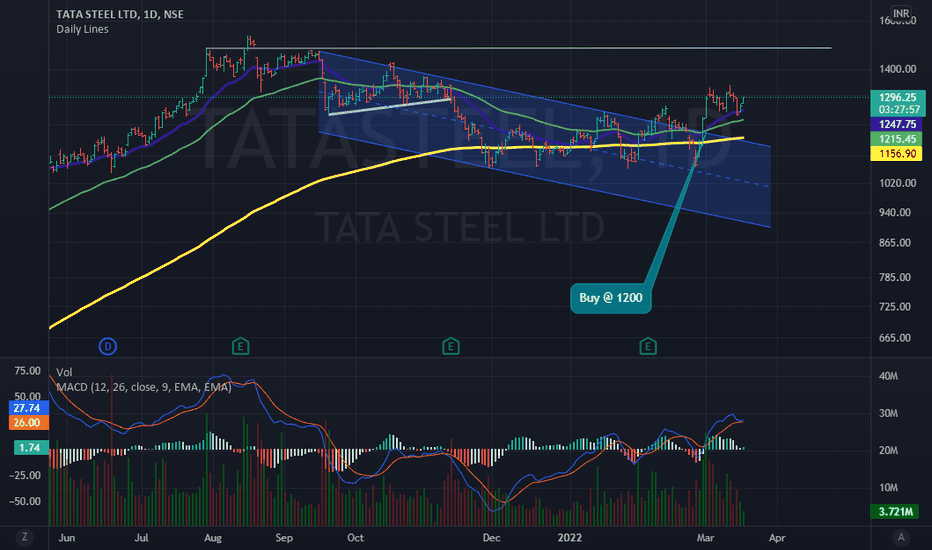Click the -25.00 MACD axis label
Screen dimensions: 932x550
coord(25,476)
